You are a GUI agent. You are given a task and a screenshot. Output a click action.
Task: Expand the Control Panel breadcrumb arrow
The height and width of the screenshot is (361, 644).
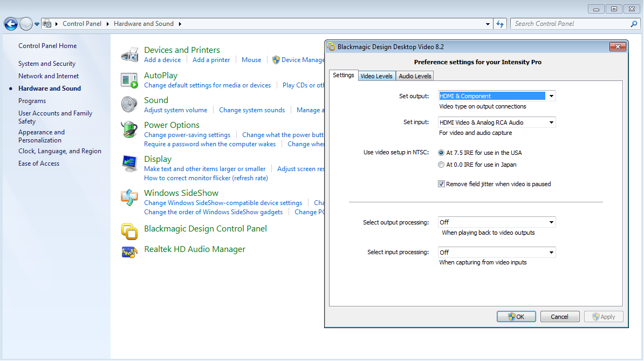click(x=108, y=24)
